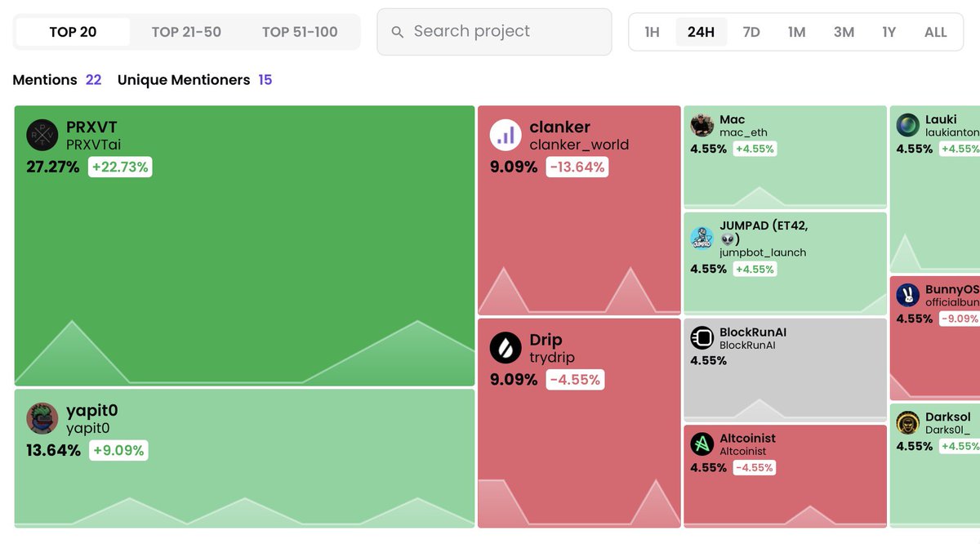This screenshot has height=544, width=980.
Task: Click the -4.55% badge on Altcoinist
Action: pos(754,468)
